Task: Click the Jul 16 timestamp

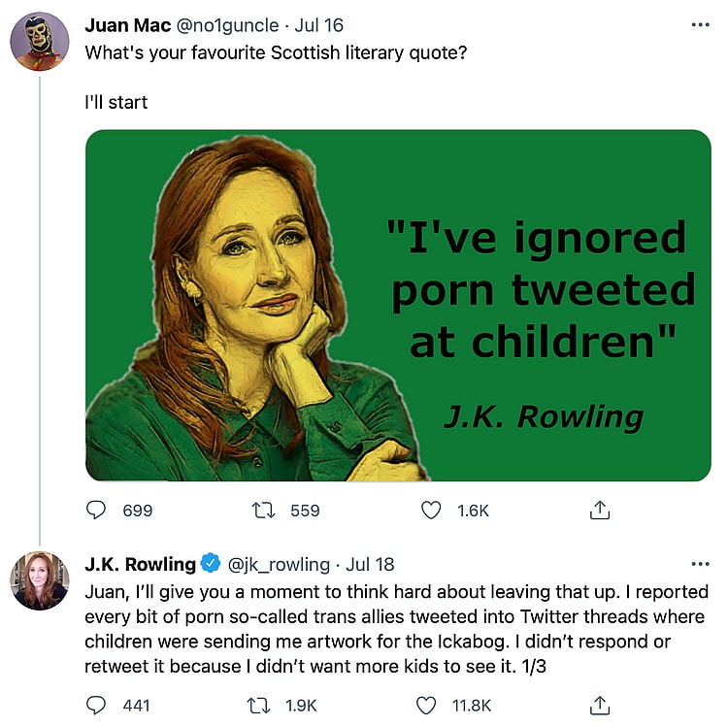Action: [318, 25]
